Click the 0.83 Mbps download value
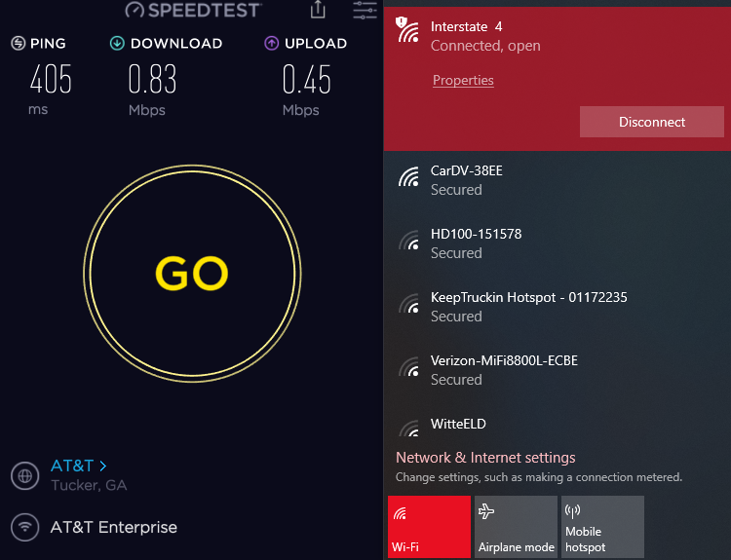The width and height of the screenshot is (731, 560). (x=152, y=79)
